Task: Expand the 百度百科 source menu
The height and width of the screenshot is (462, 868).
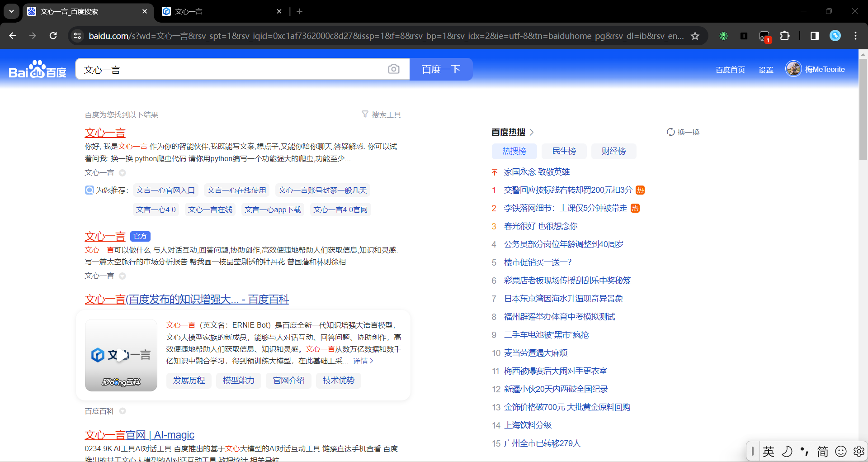Action: (x=122, y=411)
